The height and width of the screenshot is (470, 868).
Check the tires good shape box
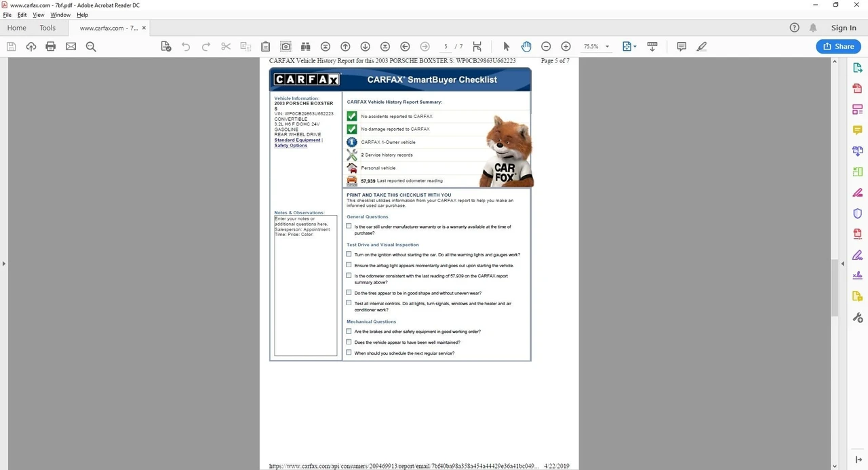(349, 293)
